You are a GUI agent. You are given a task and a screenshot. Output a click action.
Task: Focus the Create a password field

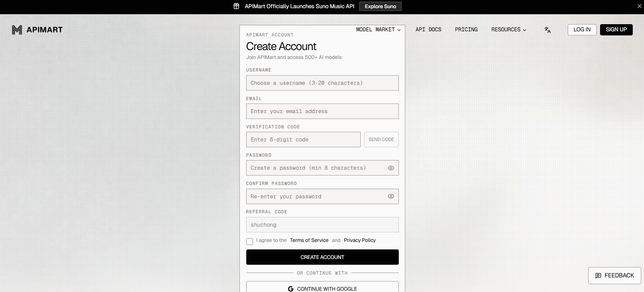pyautogui.click(x=322, y=168)
